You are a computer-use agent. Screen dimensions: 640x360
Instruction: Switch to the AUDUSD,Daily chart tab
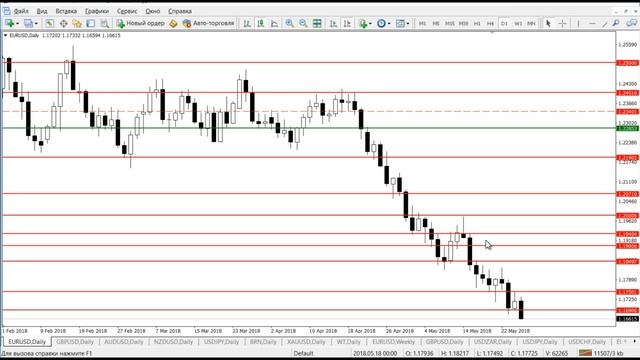(x=124, y=342)
